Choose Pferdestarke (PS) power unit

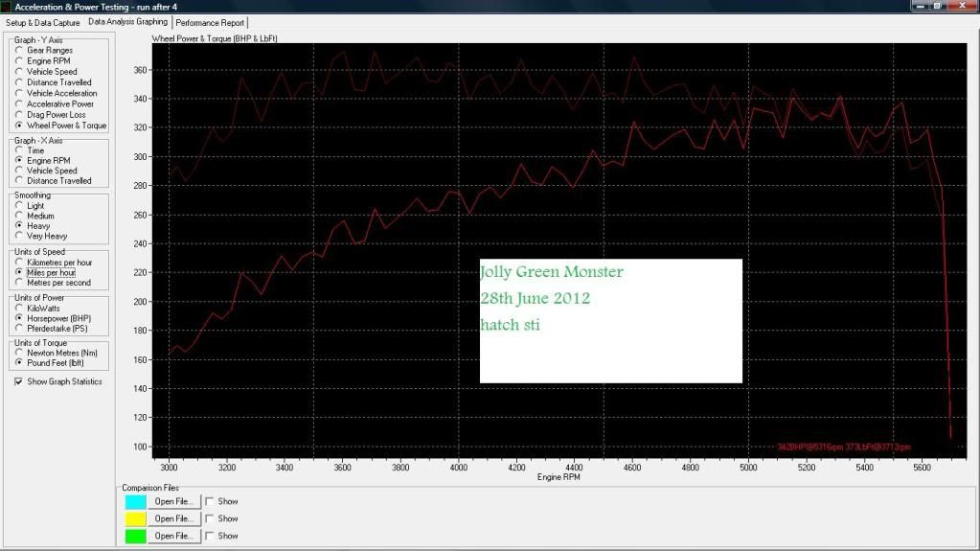tap(19, 329)
